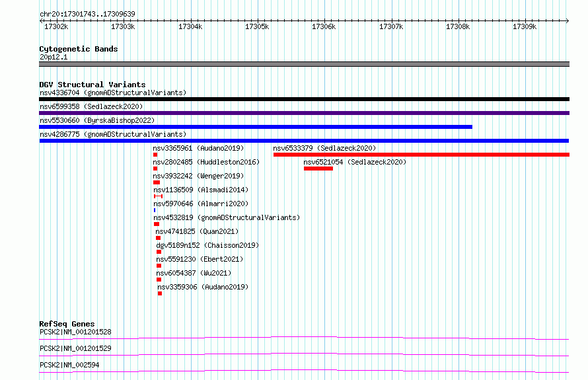The image size is (588, 380).
Task: Select the nsv1136509 bracket-shaped variant glyph
Action: [159, 196]
